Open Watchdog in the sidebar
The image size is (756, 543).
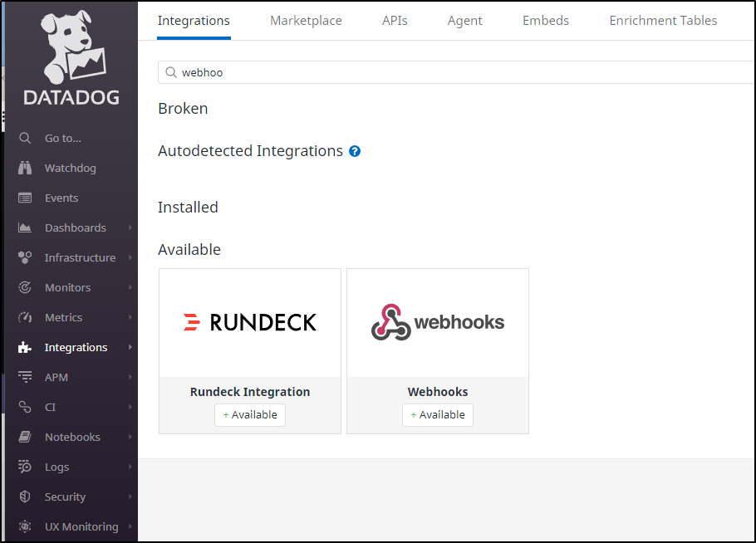click(71, 169)
